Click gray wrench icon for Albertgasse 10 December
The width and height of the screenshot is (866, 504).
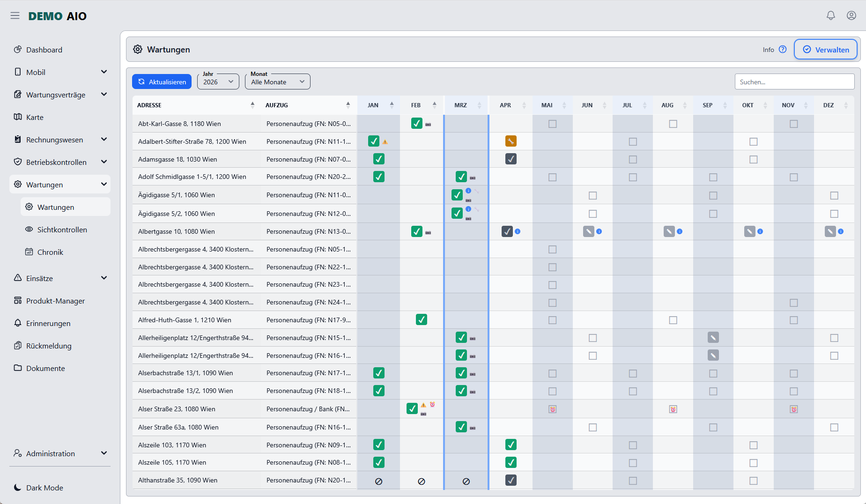(830, 231)
